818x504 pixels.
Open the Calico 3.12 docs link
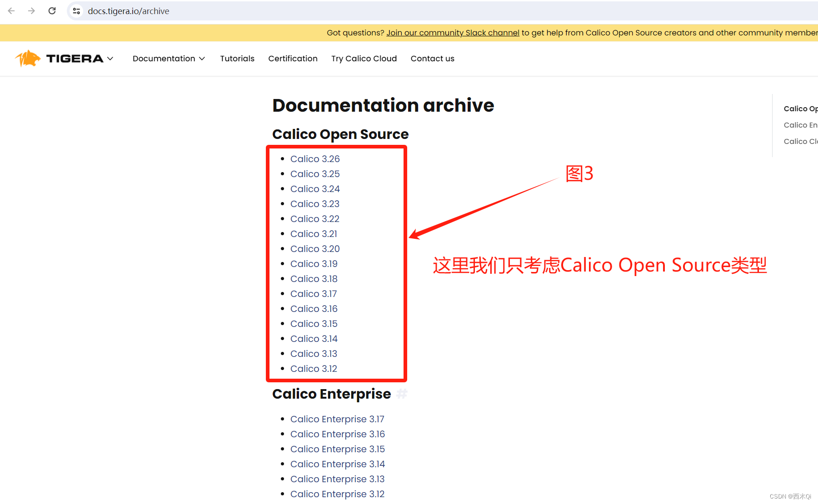pyautogui.click(x=314, y=369)
